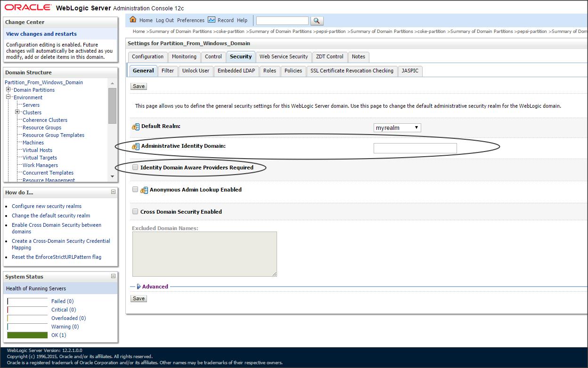
Task: Click Configure new security realms link
Action: (x=47, y=206)
